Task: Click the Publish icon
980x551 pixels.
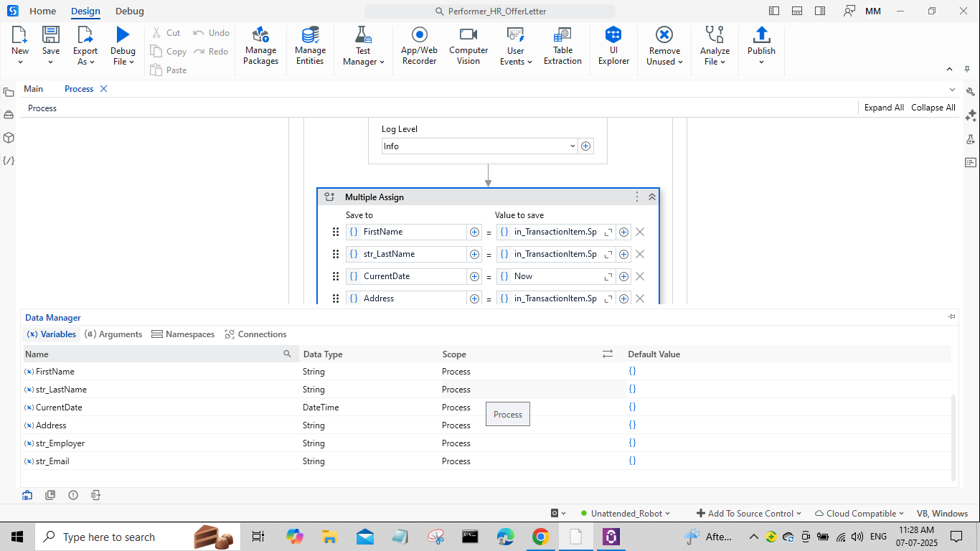Action: point(761,34)
